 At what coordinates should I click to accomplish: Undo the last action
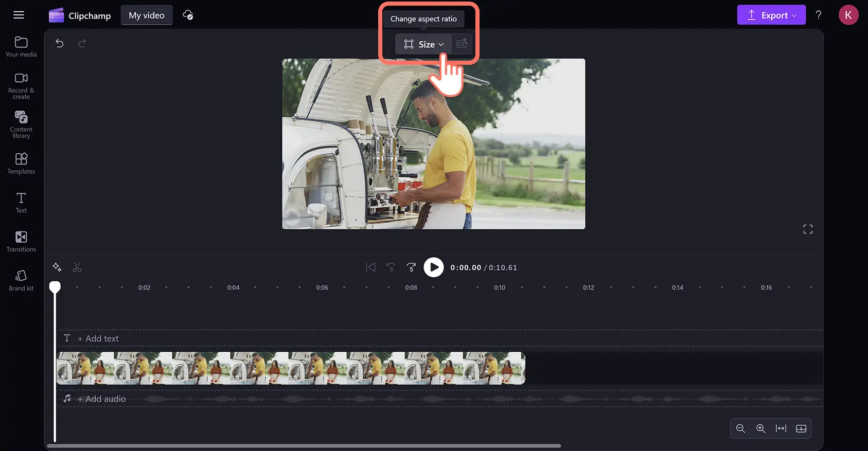tap(60, 43)
